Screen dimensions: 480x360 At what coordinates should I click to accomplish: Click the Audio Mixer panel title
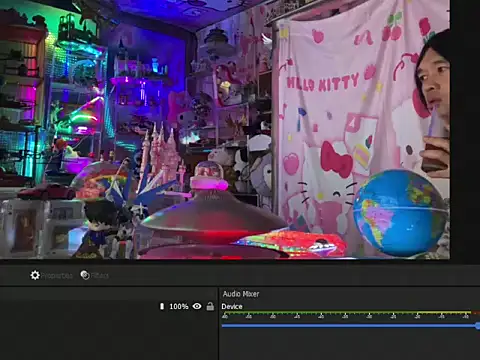click(x=241, y=294)
